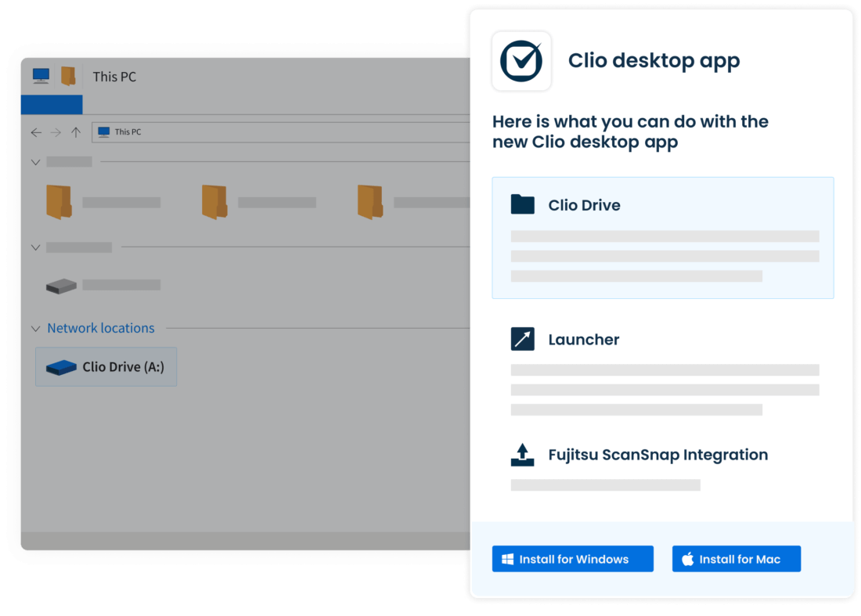
Task: Click the Fujitsu ScanSnap upload icon
Action: (522, 454)
